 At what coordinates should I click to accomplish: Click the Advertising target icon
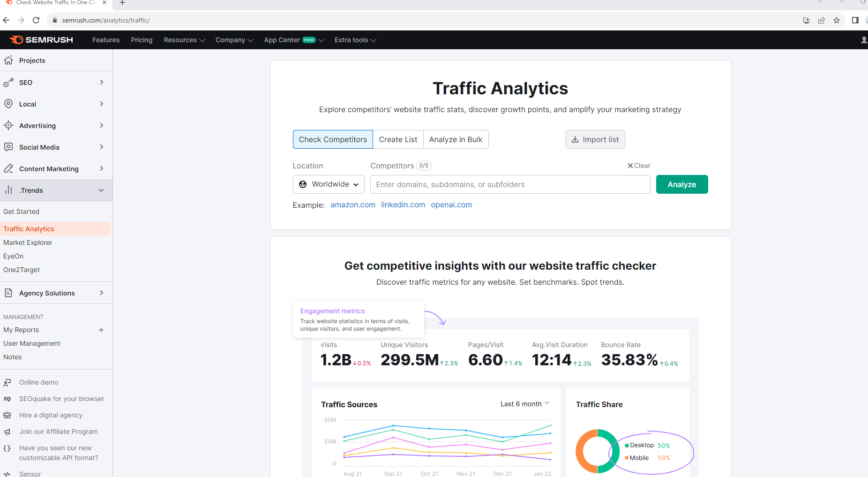[8, 125]
